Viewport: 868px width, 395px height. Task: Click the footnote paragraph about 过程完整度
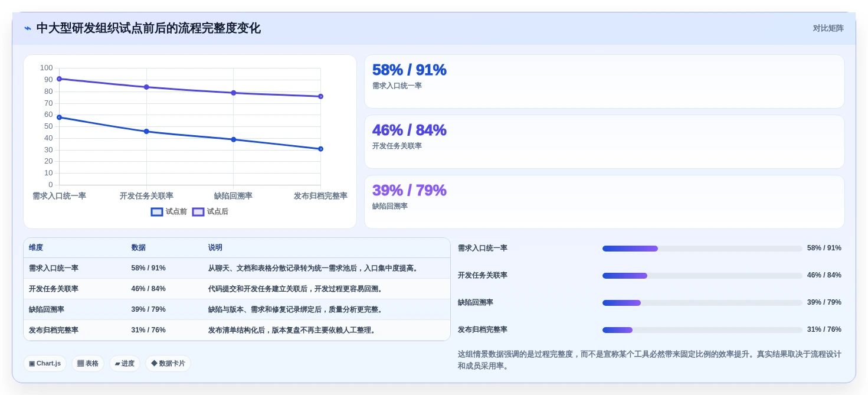pyautogui.click(x=650, y=360)
